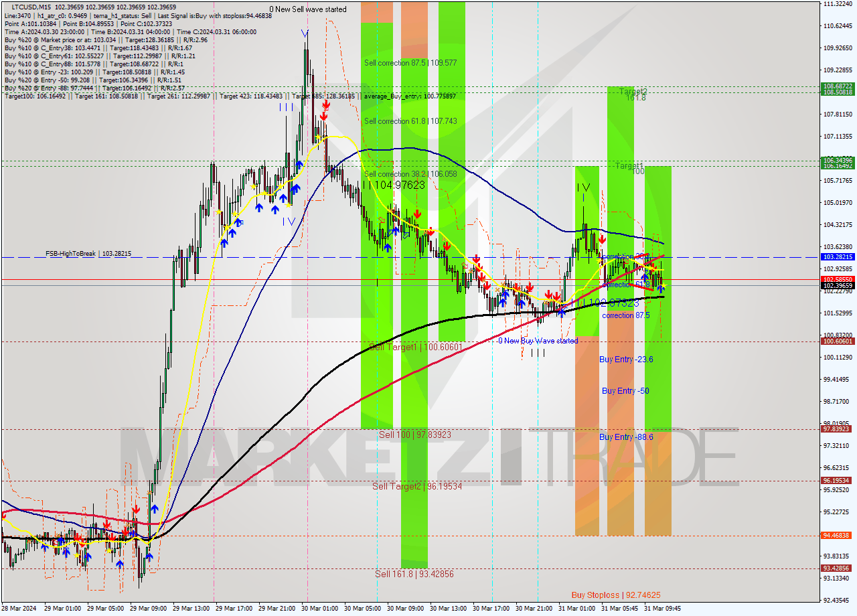
Task: Click the green 'Target2' label
Action: [x=633, y=91]
